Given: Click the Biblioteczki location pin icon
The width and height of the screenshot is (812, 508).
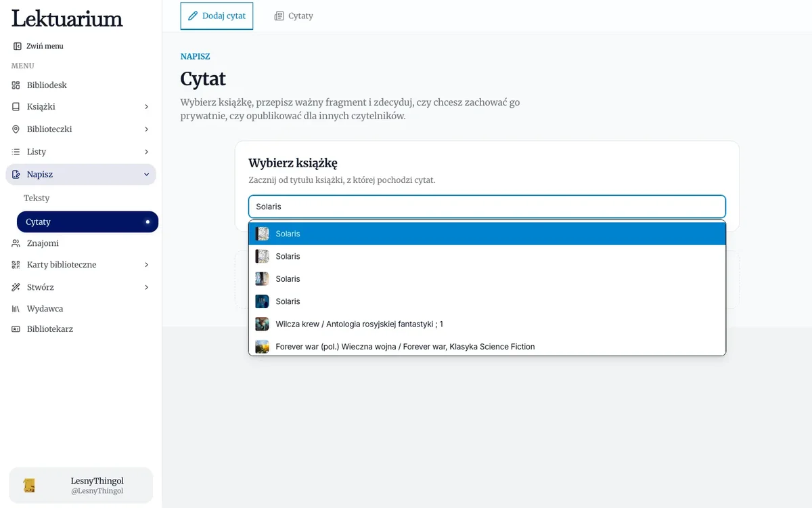Looking at the screenshot, I should [x=16, y=129].
